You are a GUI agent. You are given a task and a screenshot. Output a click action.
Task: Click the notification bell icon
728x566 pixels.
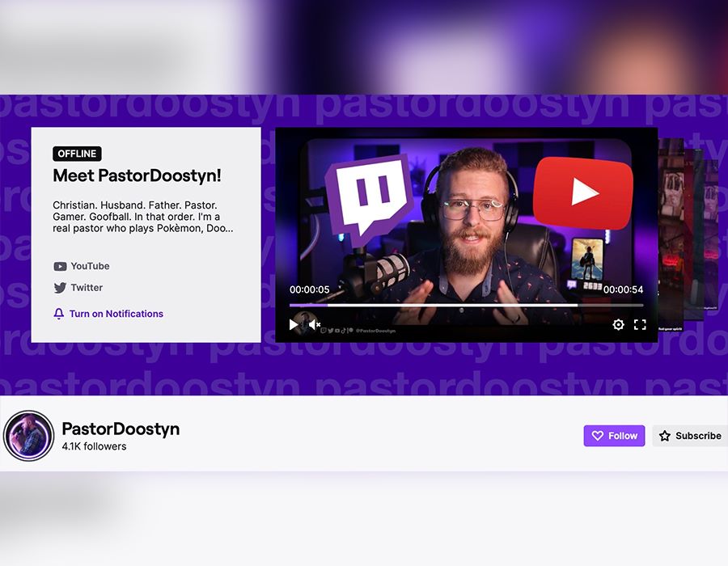[x=58, y=314]
